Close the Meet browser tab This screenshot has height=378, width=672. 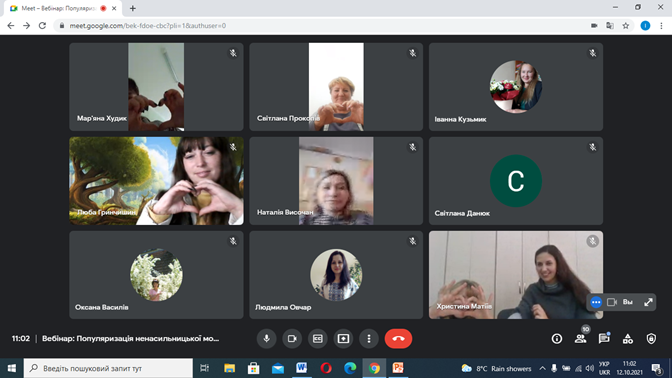(x=114, y=8)
